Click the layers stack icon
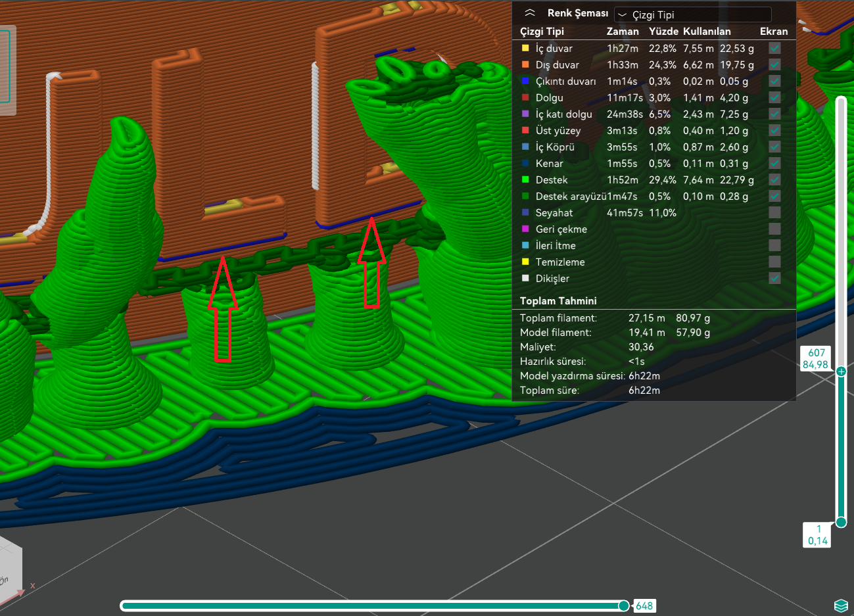This screenshot has width=854, height=616. tap(840, 605)
